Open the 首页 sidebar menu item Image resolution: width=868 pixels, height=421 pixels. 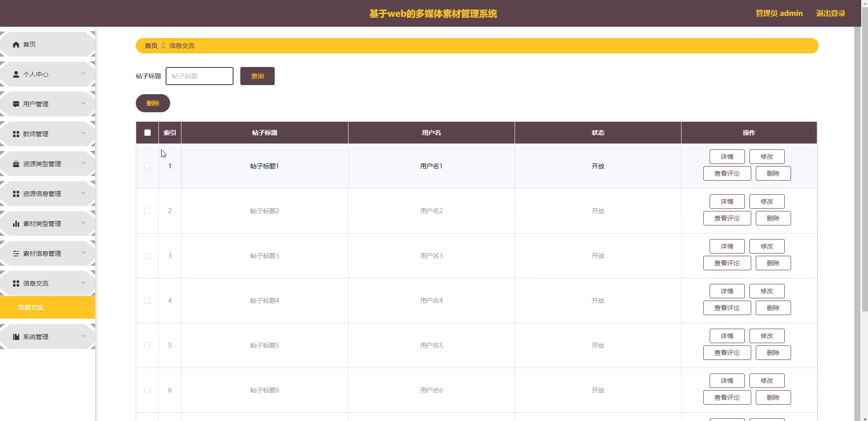48,44
